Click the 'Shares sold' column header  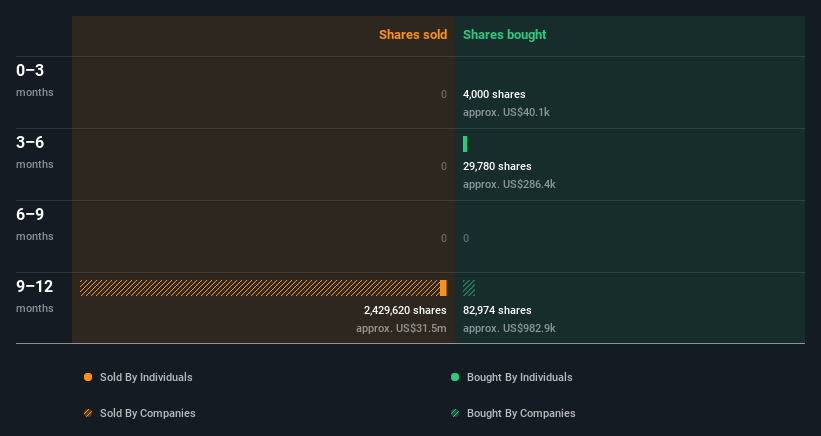pyautogui.click(x=413, y=35)
